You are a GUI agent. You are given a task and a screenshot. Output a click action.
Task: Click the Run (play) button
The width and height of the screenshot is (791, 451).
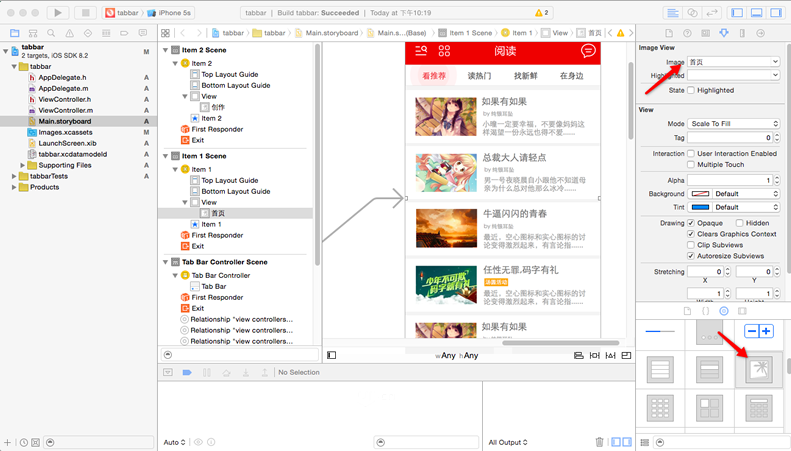(x=57, y=13)
